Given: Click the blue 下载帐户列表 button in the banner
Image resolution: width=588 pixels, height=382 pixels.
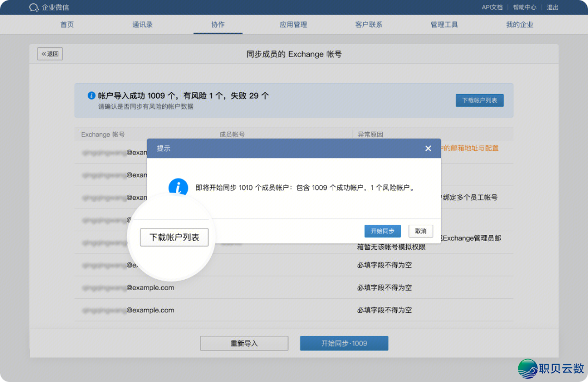Looking at the screenshot, I should point(479,100).
